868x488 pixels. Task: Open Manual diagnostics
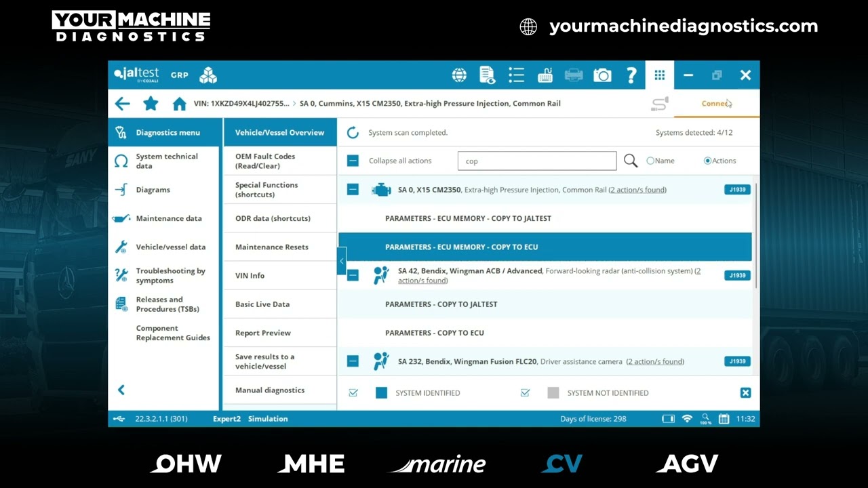280,390
